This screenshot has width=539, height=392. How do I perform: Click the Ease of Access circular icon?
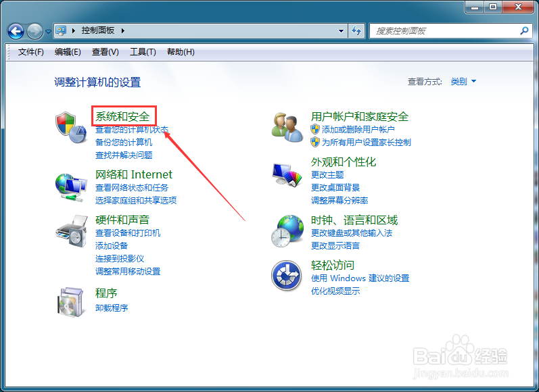click(286, 276)
